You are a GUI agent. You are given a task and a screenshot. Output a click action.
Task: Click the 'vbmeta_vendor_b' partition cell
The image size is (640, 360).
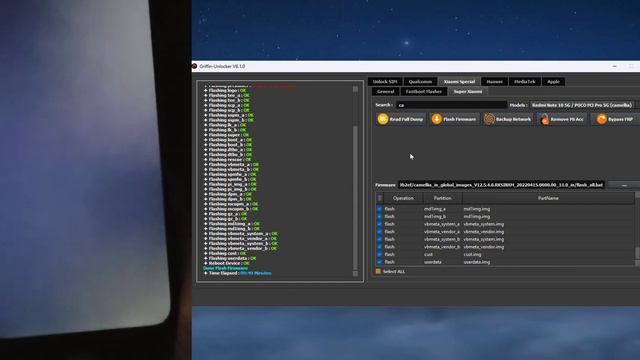coord(442,247)
